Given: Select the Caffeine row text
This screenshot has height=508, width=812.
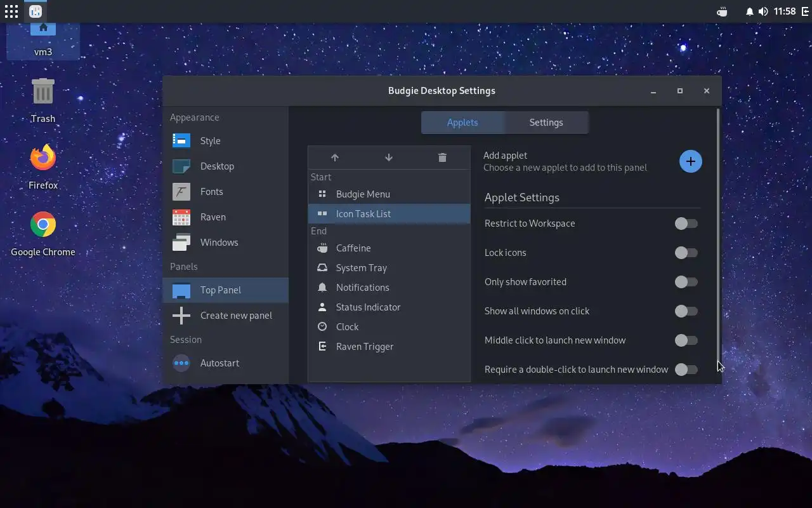Looking at the screenshot, I should (353, 248).
